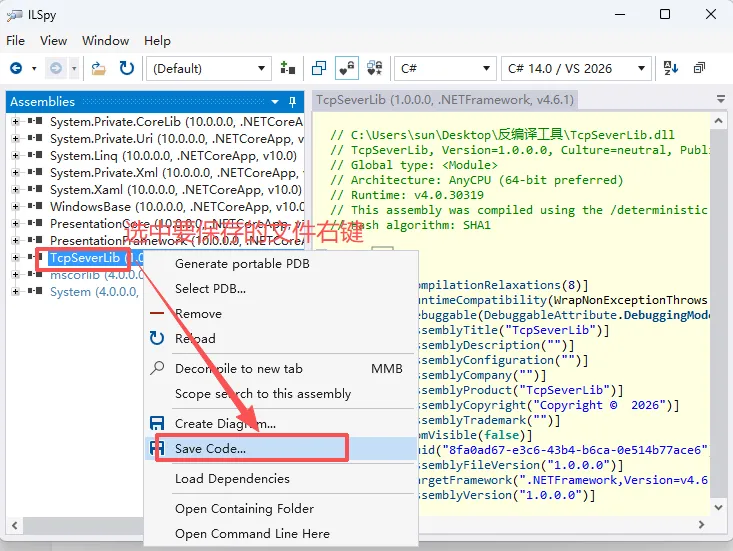Viewport: 733px width, 551px height.
Task: Select the TcpSeverLib assembly
Action: coord(96,258)
